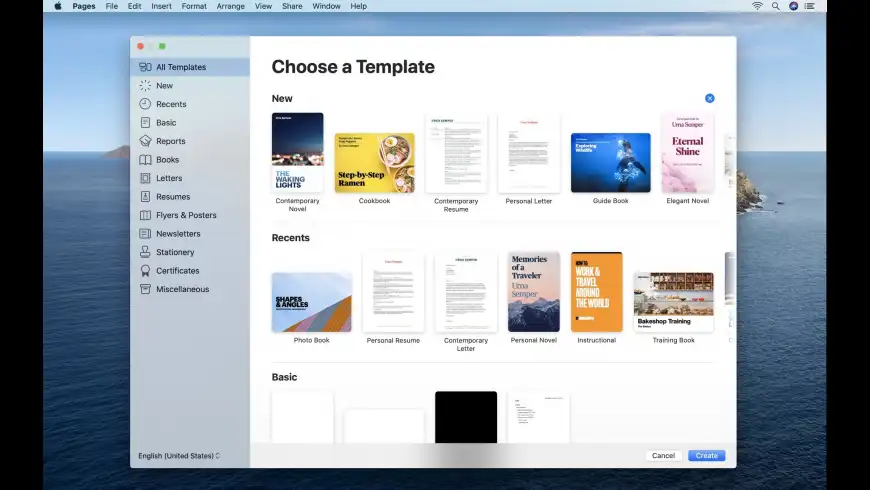The height and width of the screenshot is (490, 870).
Task: Click the Miscellaneous box icon
Action: click(x=145, y=289)
